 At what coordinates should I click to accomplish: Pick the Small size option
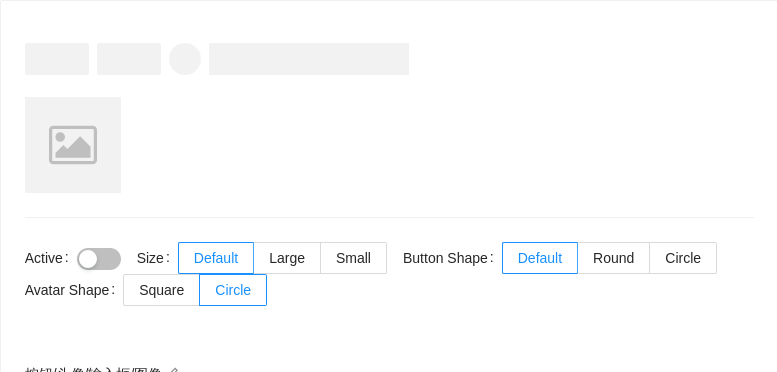point(353,258)
